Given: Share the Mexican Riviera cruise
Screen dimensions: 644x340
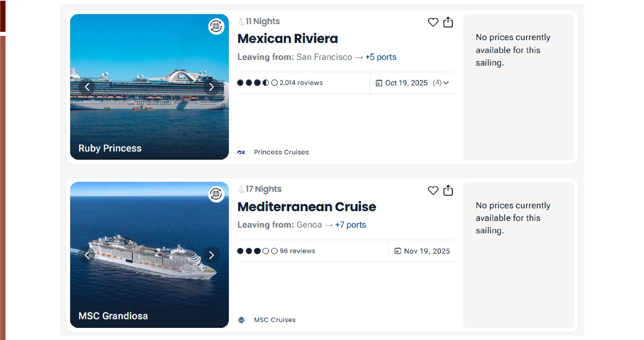Looking at the screenshot, I should tap(449, 22).
